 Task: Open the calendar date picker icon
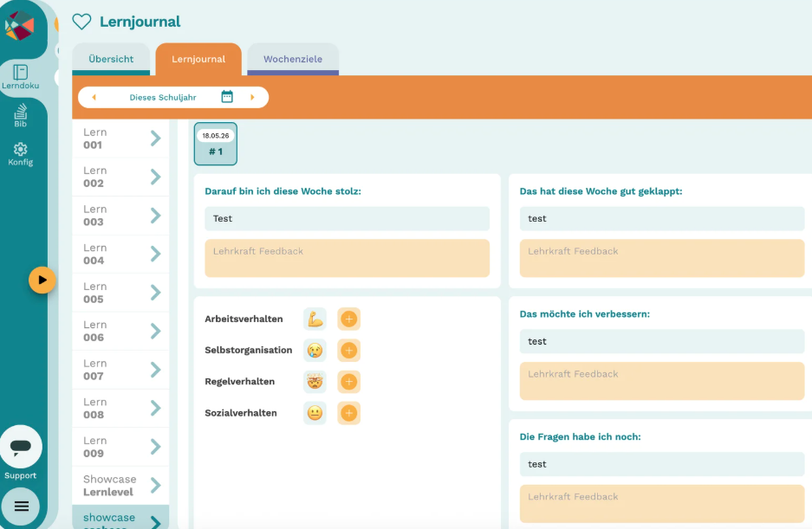click(x=227, y=97)
